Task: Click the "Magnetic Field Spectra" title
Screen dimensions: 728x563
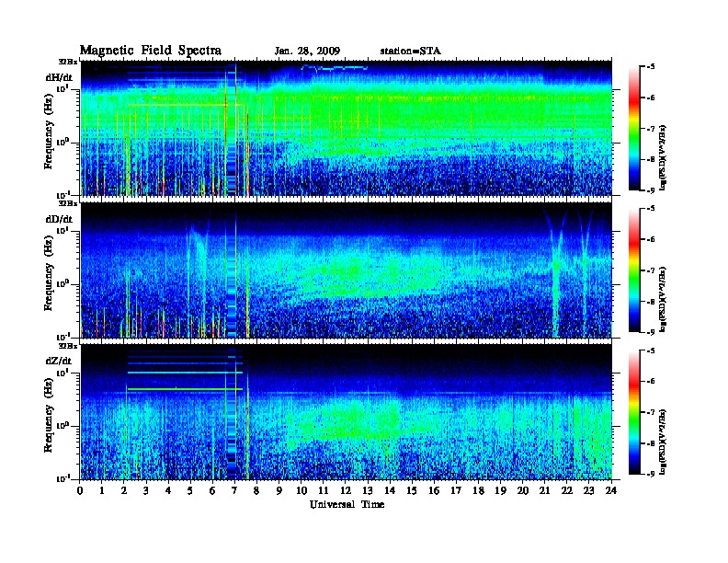Action: coord(151,51)
